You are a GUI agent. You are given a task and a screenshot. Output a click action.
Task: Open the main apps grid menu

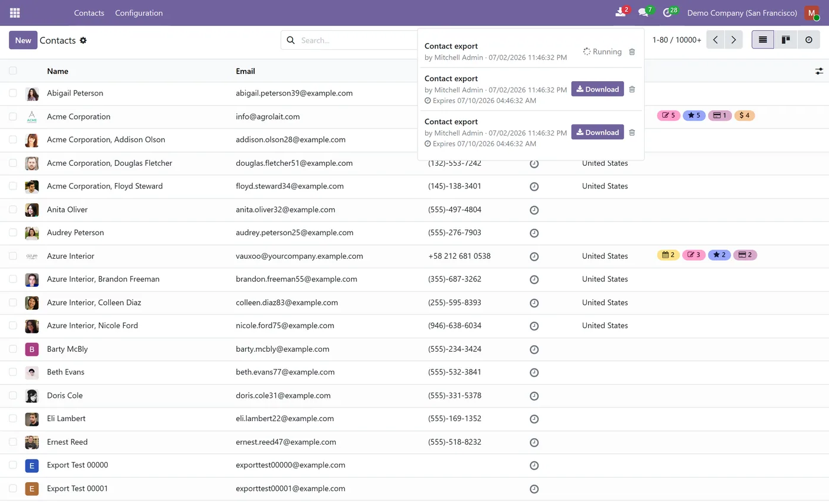[x=15, y=12]
